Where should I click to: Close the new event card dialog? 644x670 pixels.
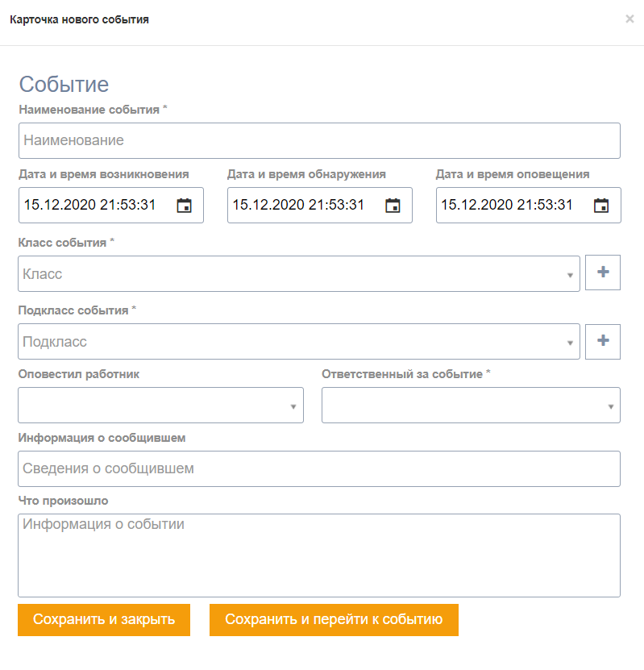click(x=629, y=19)
